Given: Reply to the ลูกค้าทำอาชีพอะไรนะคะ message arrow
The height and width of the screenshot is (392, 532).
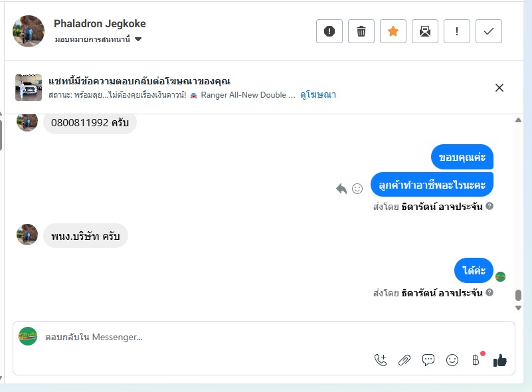Looking at the screenshot, I should click(x=341, y=189).
